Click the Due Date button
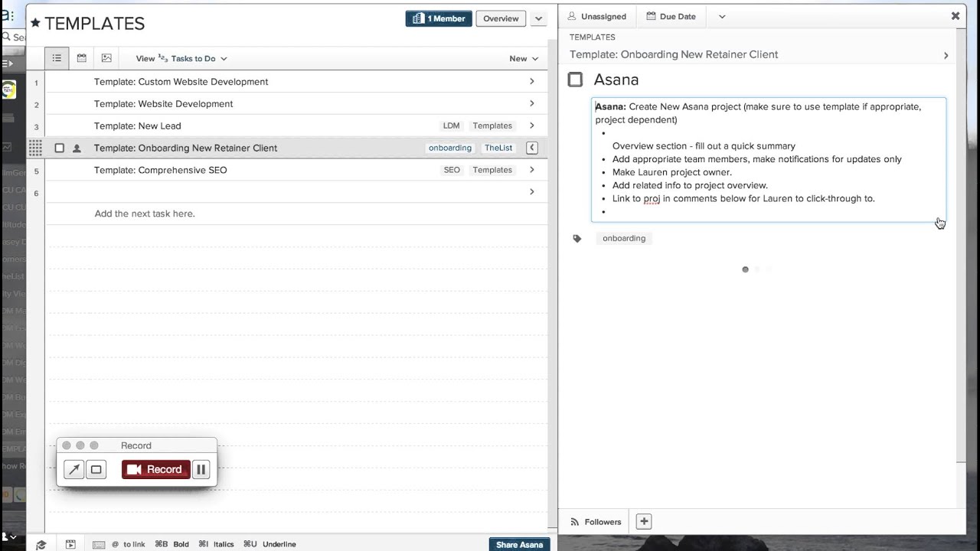Image resolution: width=980 pixels, height=551 pixels. (x=671, y=16)
